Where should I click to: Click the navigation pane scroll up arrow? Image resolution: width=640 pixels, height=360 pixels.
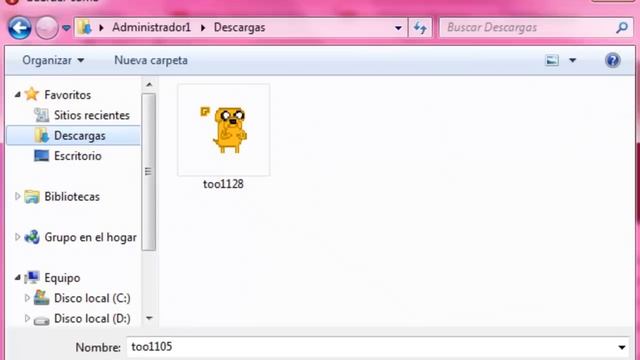coord(149,84)
